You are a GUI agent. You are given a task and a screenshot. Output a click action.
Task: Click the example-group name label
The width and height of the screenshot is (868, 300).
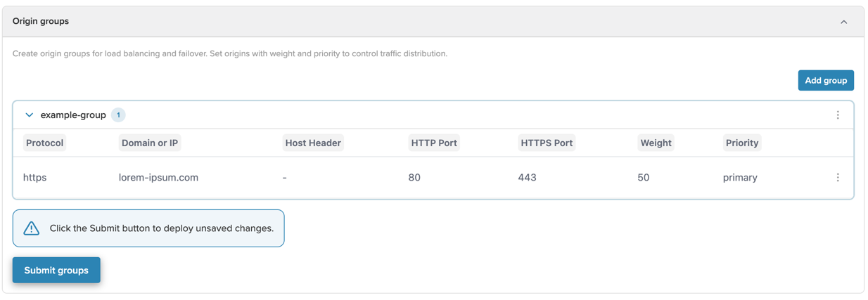click(73, 115)
